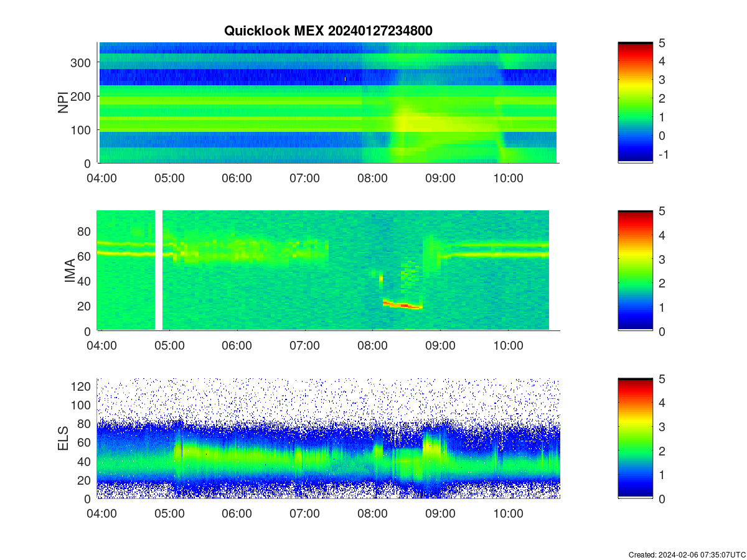
Task: Click the 08:00 tick under NPI panel
Action: click(x=372, y=178)
